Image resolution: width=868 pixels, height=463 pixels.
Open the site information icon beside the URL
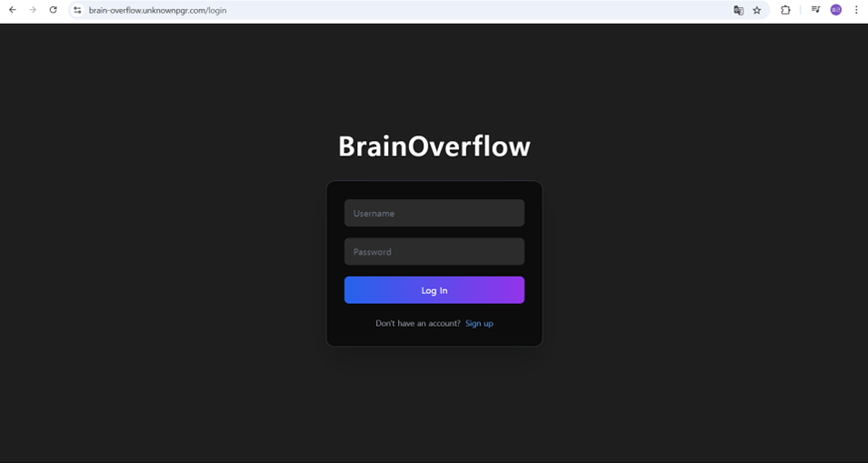(78, 10)
